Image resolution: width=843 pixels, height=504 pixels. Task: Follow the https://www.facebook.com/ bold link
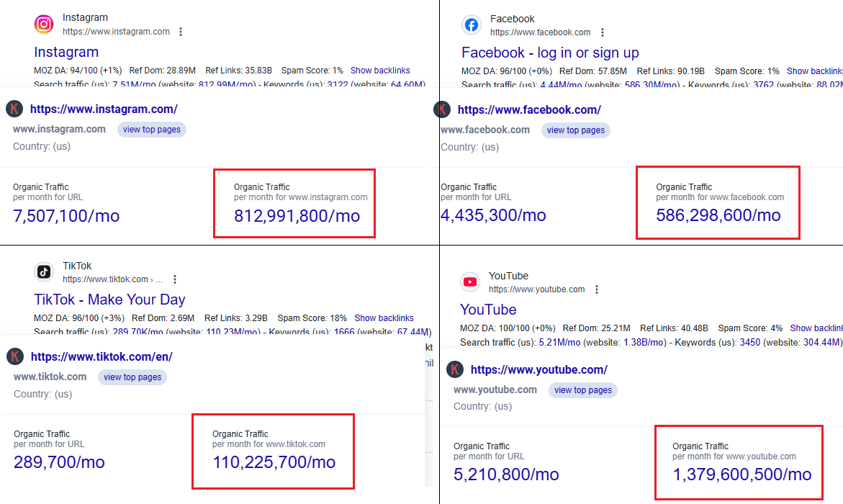[529, 109]
